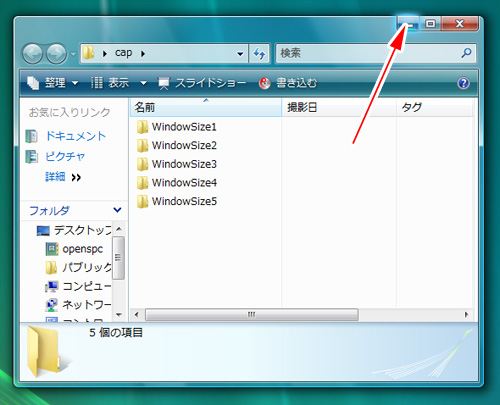The height and width of the screenshot is (405, 500).
Task: Click the computer icon in folder tree
Action: (x=52, y=286)
